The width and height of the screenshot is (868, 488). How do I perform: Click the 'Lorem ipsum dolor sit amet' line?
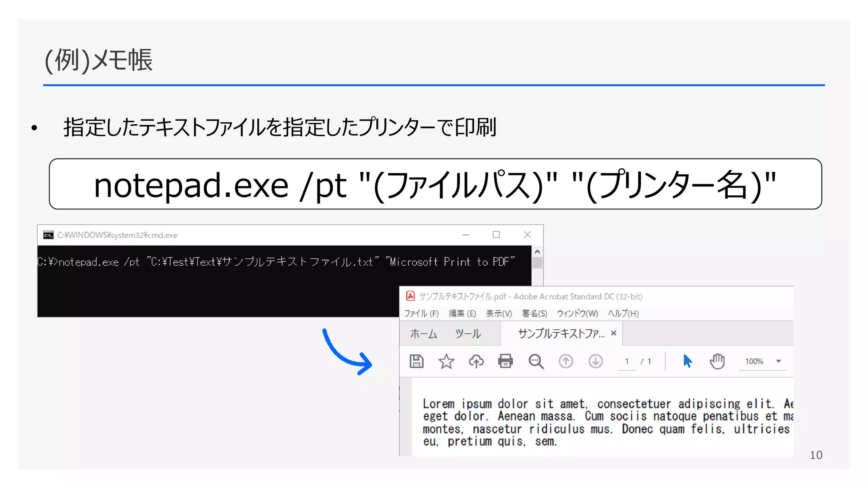tap(608, 404)
